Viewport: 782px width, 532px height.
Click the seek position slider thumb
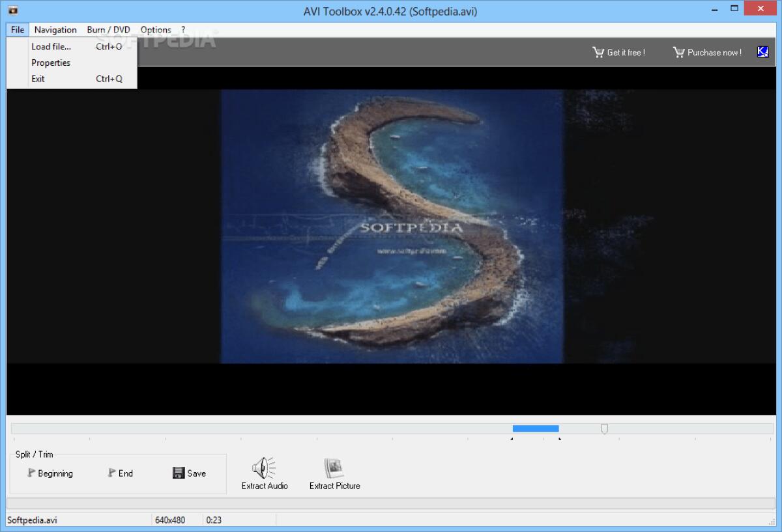coord(605,428)
